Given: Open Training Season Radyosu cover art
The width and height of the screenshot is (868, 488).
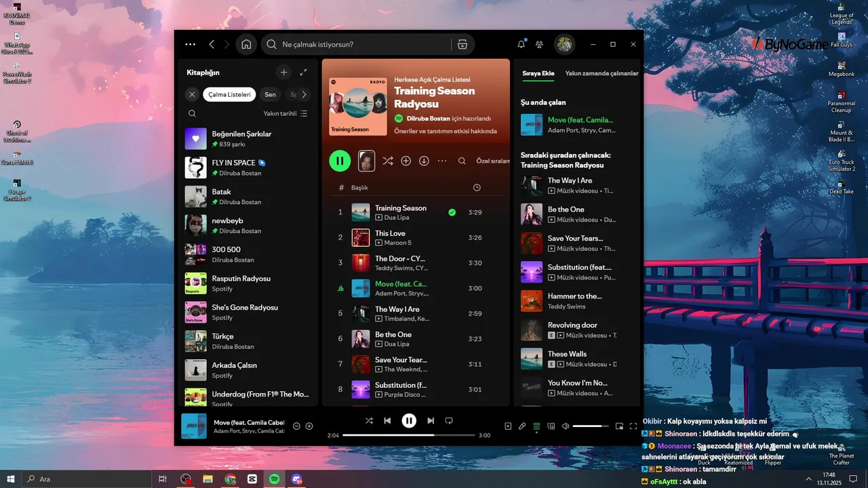Looking at the screenshot, I should pyautogui.click(x=357, y=106).
